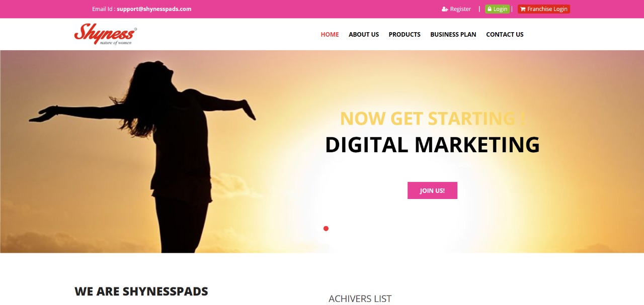Open the PRODUCTS menu
Image resolution: width=644 pixels, height=305 pixels.
[x=405, y=35]
